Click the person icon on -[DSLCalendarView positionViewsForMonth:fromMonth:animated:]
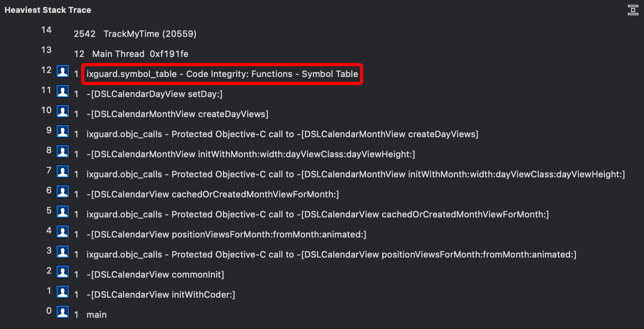Image resolution: width=644 pixels, height=329 pixels. pos(63,232)
